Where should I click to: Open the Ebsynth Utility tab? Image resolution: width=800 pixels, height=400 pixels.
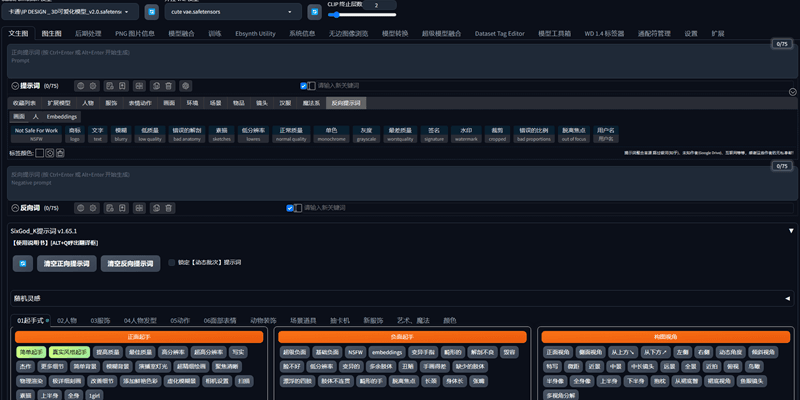tap(255, 34)
